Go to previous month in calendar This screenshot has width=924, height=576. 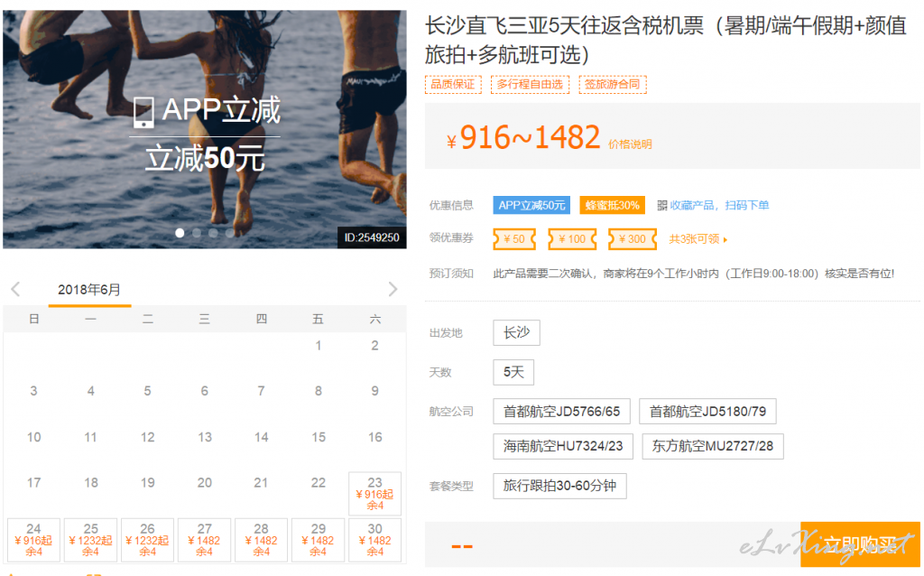pyautogui.click(x=16, y=289)
